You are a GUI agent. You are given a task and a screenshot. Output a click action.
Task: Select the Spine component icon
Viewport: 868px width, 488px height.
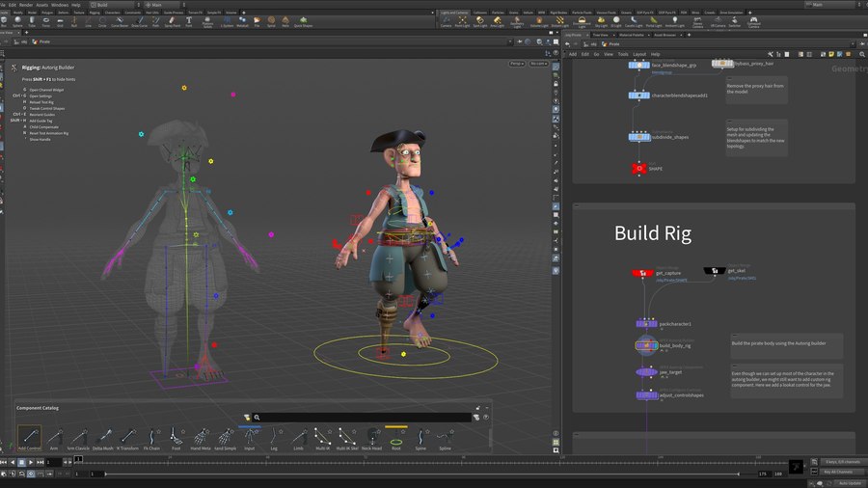(420, 438)
